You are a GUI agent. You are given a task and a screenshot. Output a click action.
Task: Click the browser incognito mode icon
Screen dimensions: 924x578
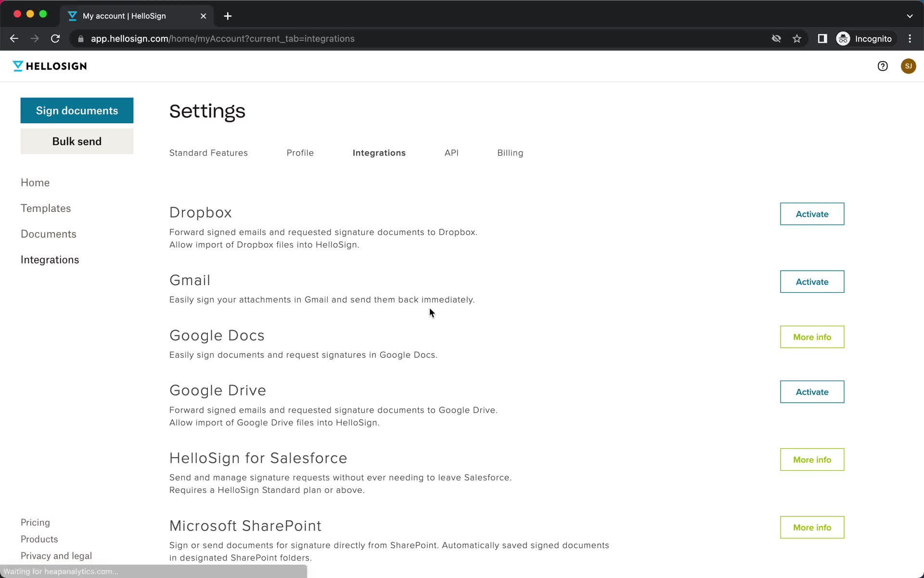click(844, 39)
